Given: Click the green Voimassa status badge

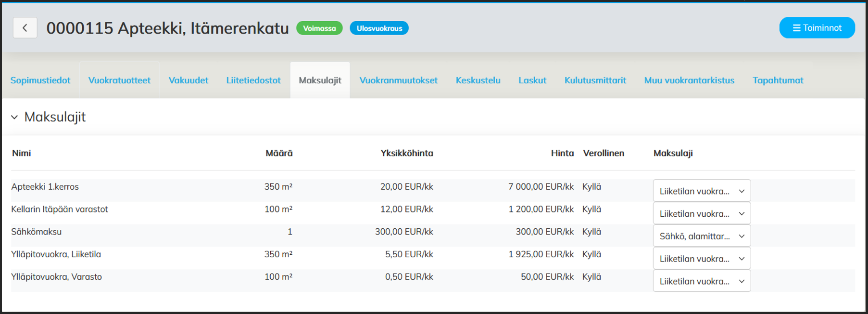Looking at the screenshot, I should 319,28.
